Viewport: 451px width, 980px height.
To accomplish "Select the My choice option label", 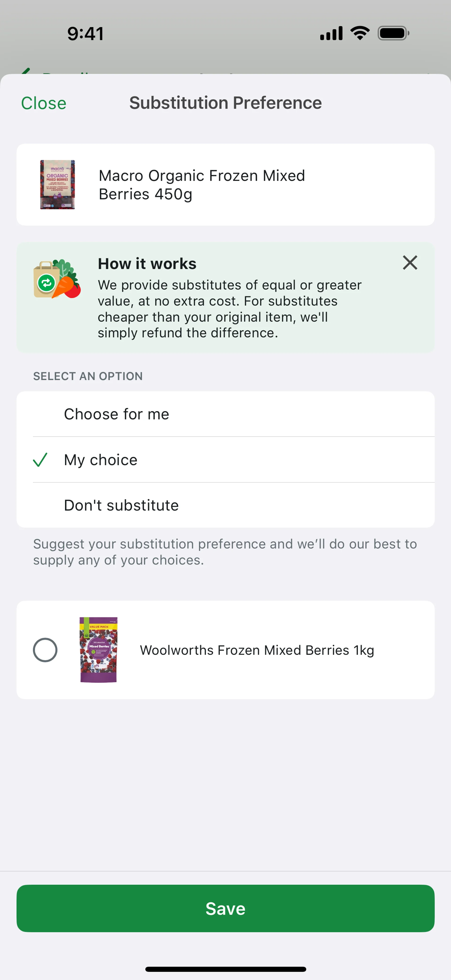I will 101,459.
